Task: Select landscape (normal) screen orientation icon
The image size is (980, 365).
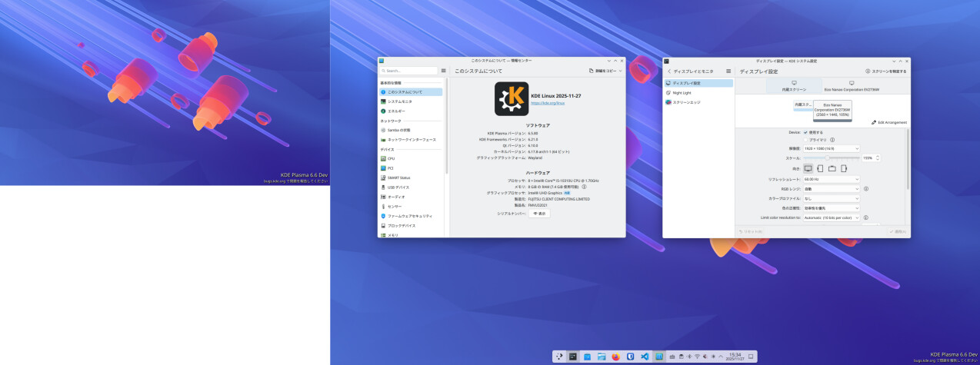Action: (808, 168)
